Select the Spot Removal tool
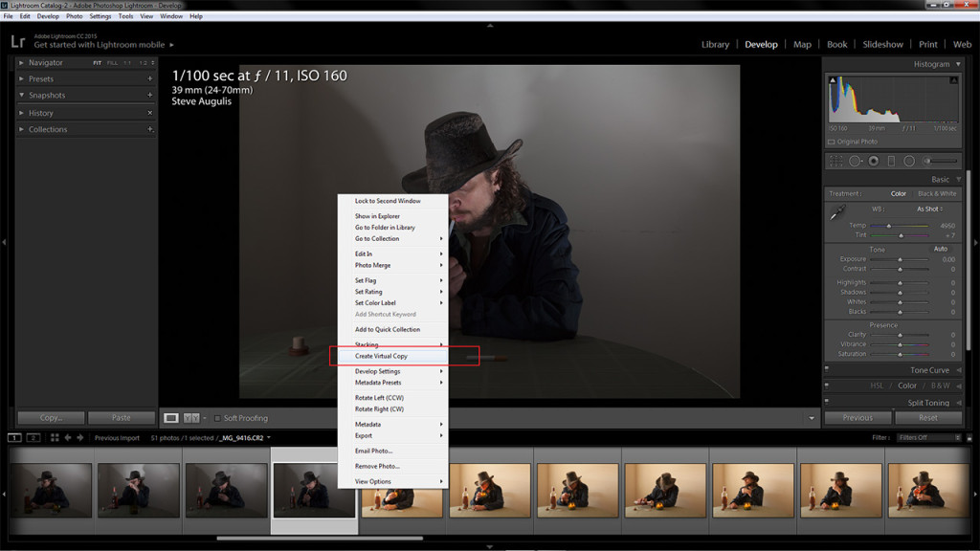 856,160
